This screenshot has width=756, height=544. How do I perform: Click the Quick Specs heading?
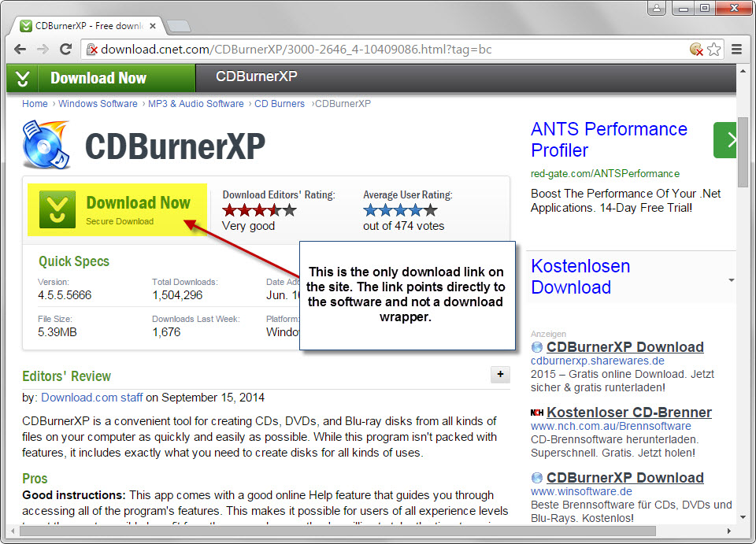74,261
